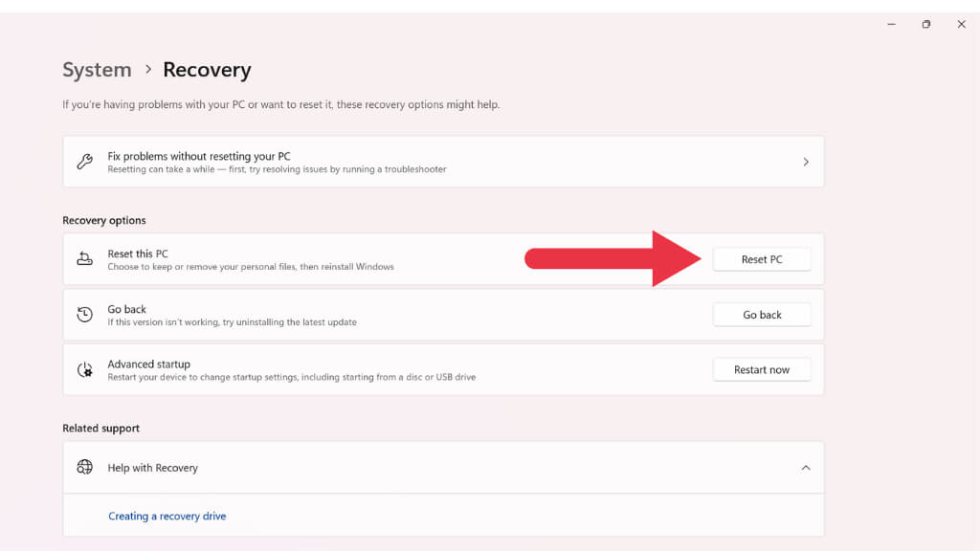Click the Help with Recovery label
The height and width of the screenshot is (551, 980).
click(x=153, y=468)
